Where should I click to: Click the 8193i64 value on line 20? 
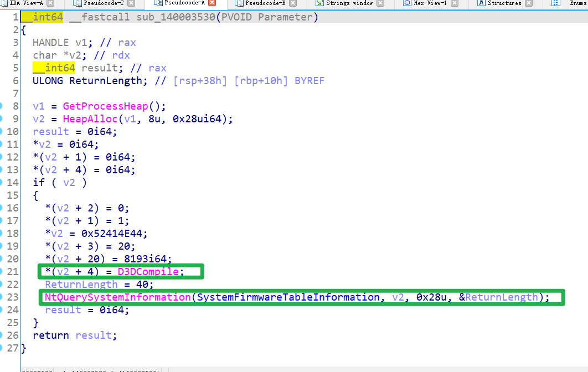[x=145, y=259]
